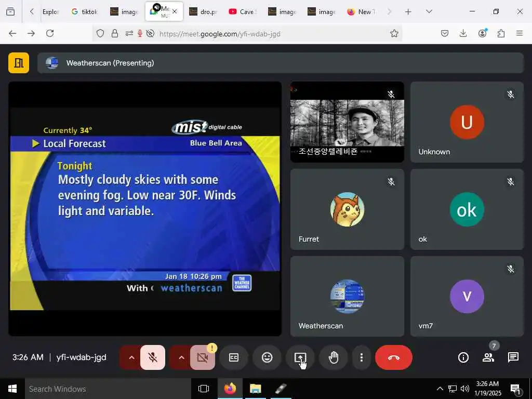Open the Pocket save icon

point(445,33)
